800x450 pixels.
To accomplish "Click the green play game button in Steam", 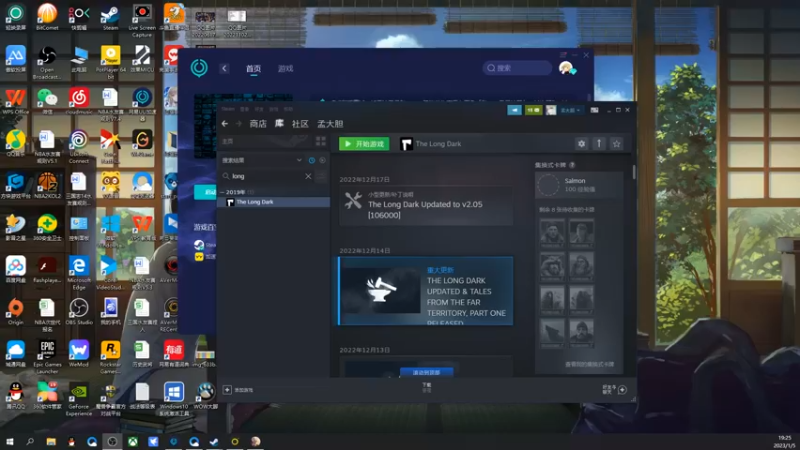I will click(364, 144).
